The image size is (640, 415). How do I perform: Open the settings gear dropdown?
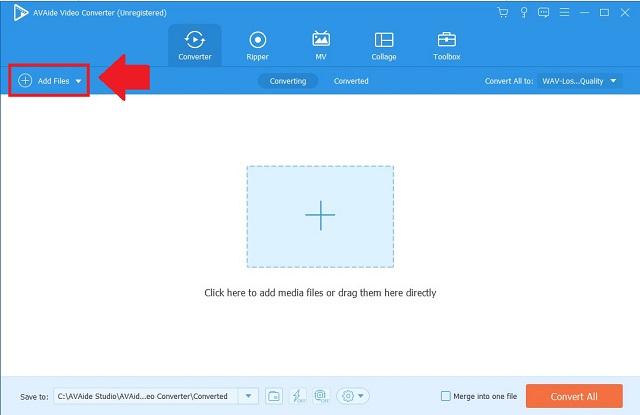353,396
